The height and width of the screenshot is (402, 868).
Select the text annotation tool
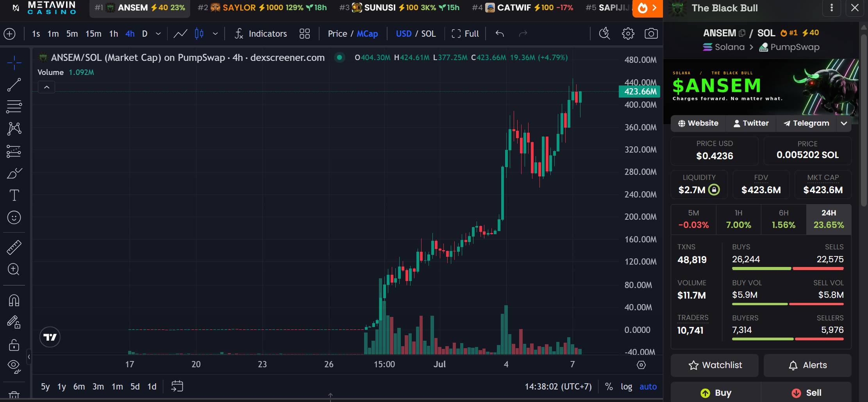pos(14,195)
